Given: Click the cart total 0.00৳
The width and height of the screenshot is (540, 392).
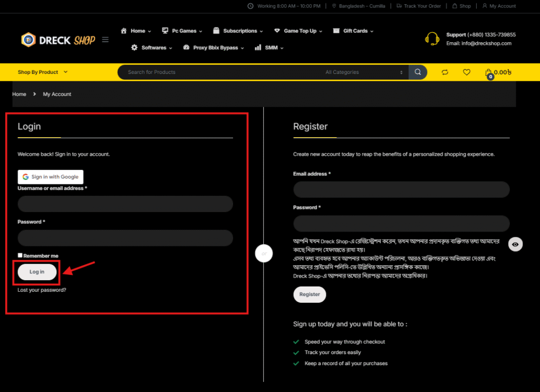Looking at the screenshot, I should click(503, 72).
